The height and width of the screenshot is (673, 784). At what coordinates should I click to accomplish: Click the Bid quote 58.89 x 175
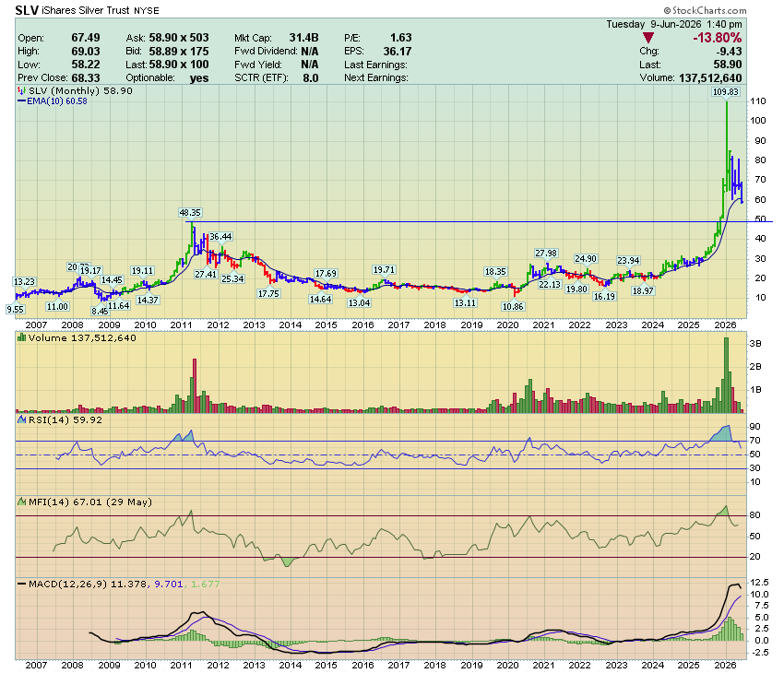point(179,52)
